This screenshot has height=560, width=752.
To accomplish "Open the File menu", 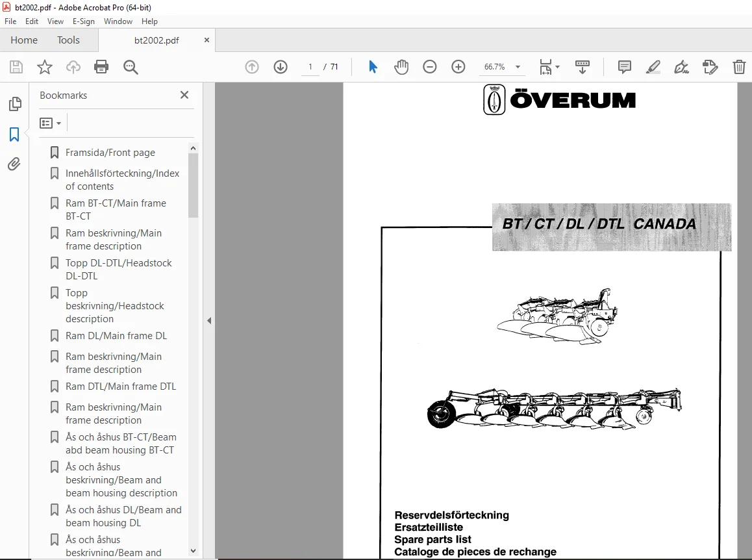I will coord(10,21).
